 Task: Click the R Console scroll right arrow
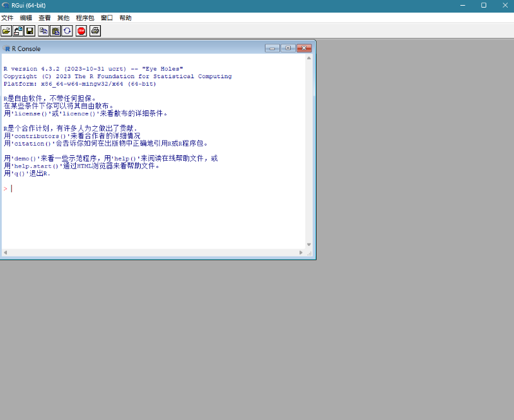pyautogui.click(x=301, y=252)
